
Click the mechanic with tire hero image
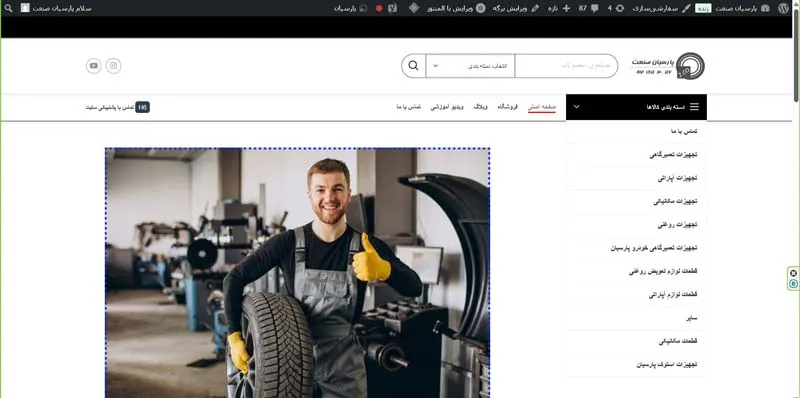click(x=297, y=273)
